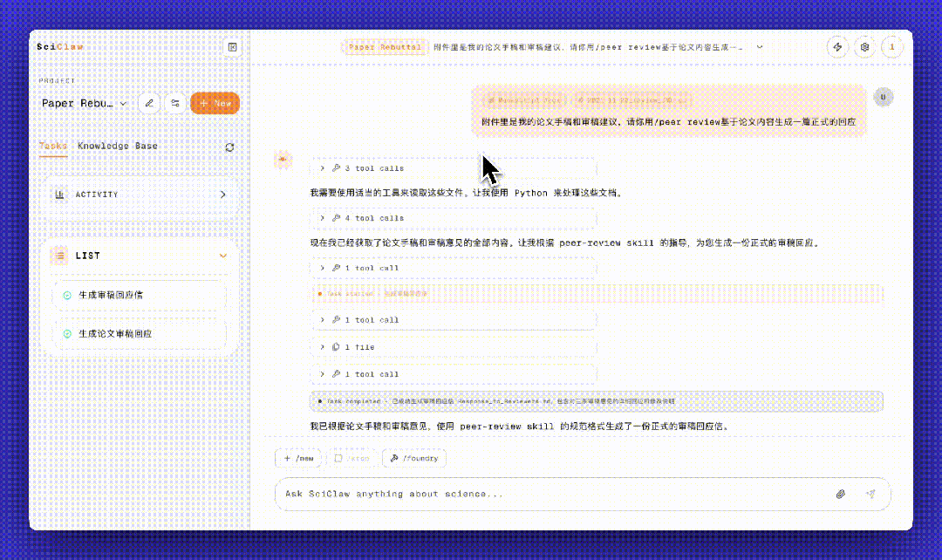Click the U user avatar circle
Viewport: 942px width, 560px height.
point(883,98)
